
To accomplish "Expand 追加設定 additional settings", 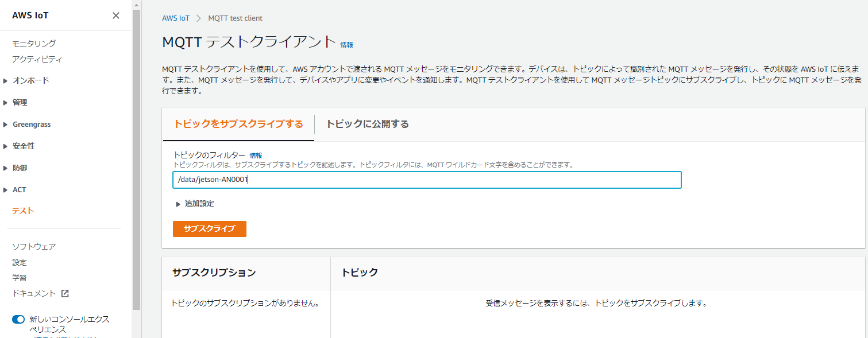I will coord(195,203).
